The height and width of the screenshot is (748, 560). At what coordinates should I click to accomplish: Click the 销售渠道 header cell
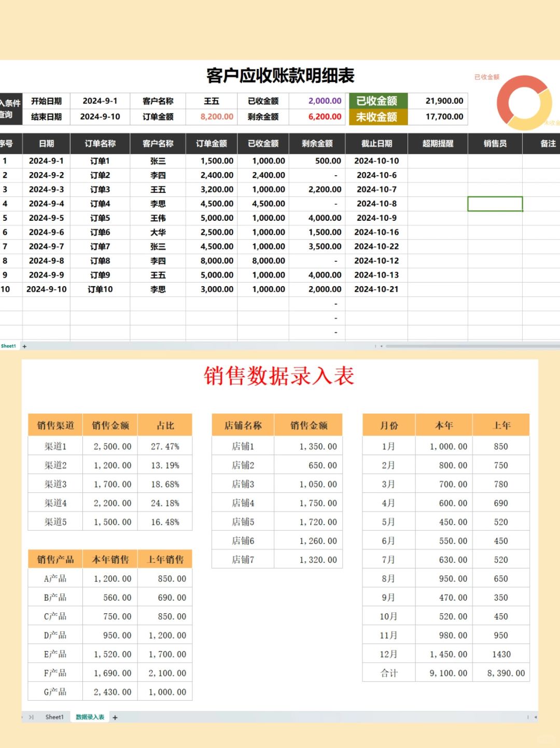(55, 425)
